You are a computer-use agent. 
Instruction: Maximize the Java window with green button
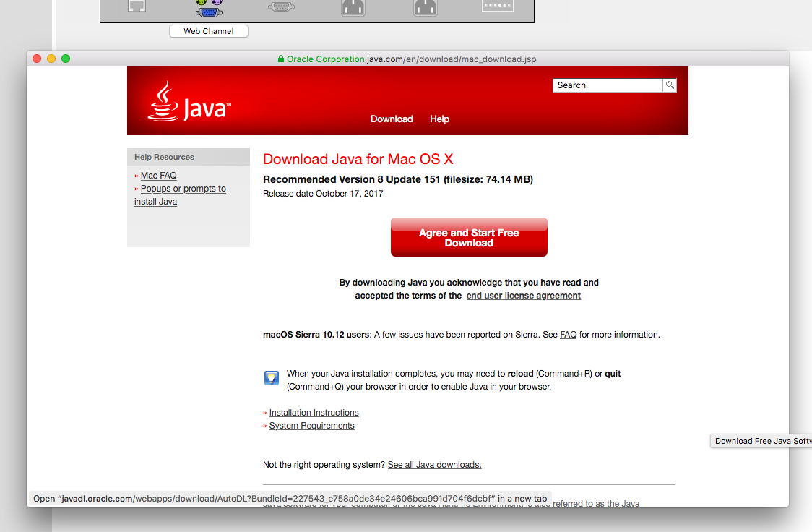(x=66, y=59)
